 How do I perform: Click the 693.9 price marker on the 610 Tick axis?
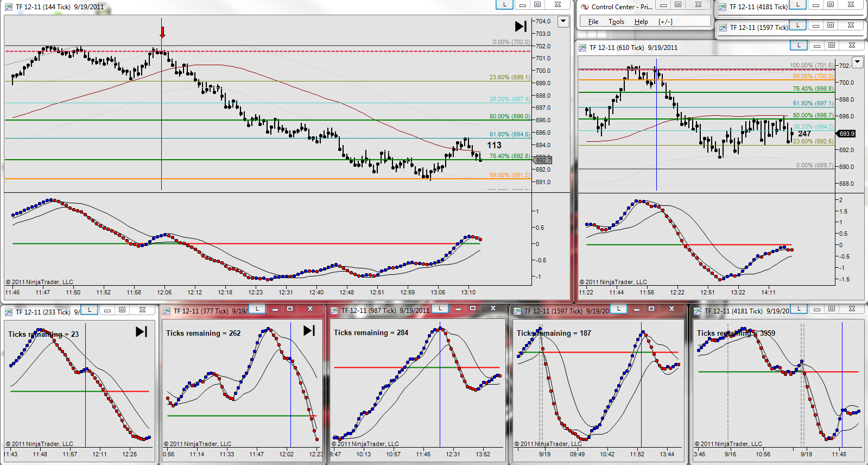[x=847, y=134]
